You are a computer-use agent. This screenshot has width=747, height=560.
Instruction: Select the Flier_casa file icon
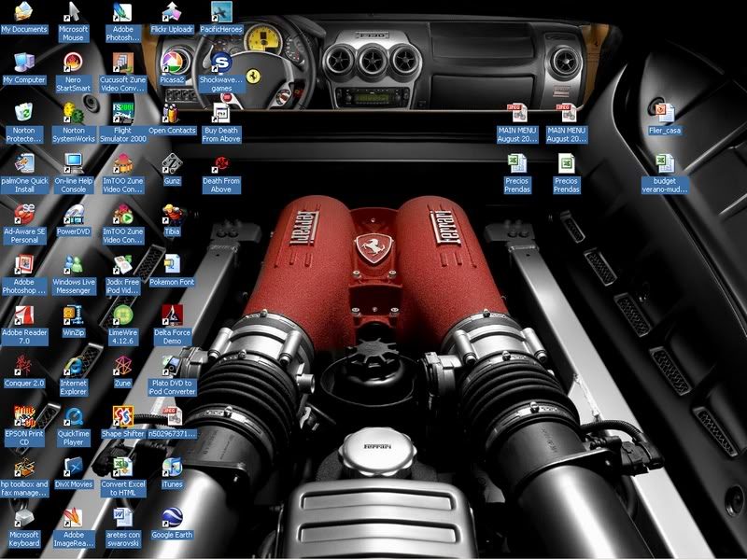pyautogui.click(x=664, y=113)
